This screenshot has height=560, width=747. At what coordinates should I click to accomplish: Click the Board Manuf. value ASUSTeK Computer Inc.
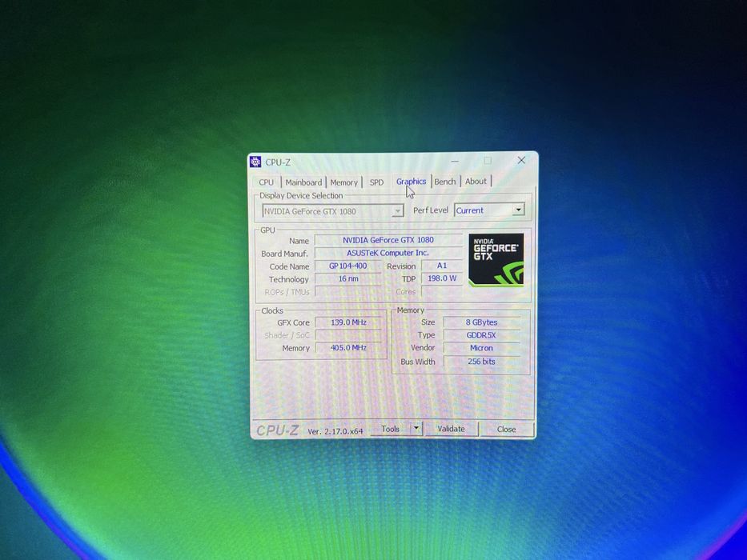(388, 253)
